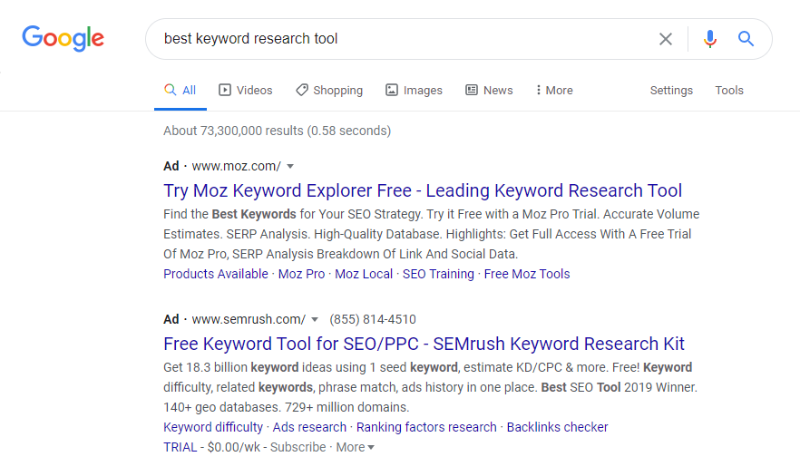The height and width of the screenshot is (476, 800).
Task: Open the Moz Pro sitelink
Action: click(x=301, y=274)
